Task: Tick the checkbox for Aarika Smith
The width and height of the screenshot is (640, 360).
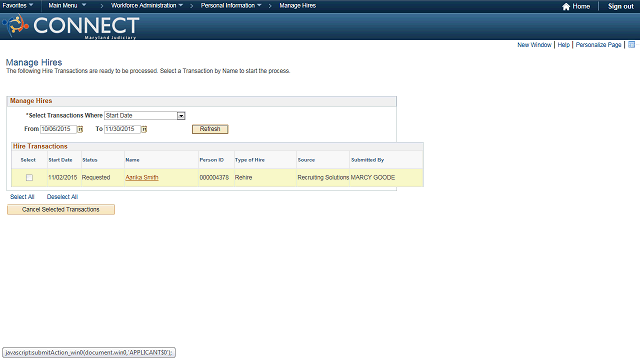Action: (29, 178)
